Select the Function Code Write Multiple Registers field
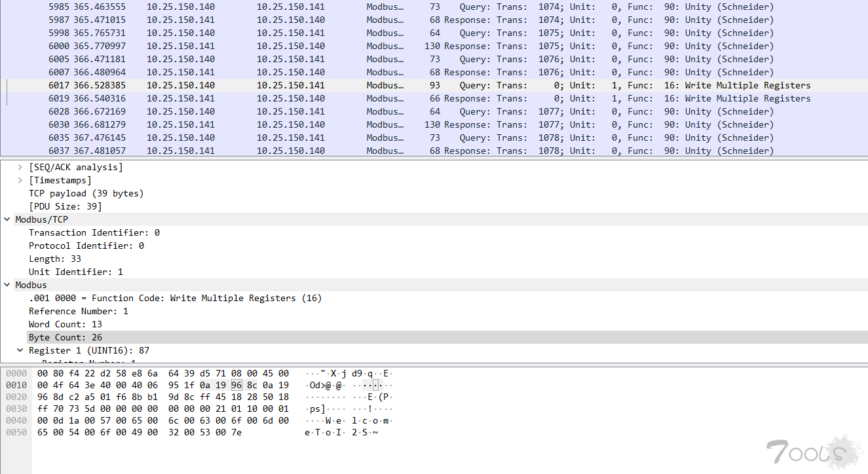Image resolution: width=868 pixels, height=474 pixels. point(175,298)
